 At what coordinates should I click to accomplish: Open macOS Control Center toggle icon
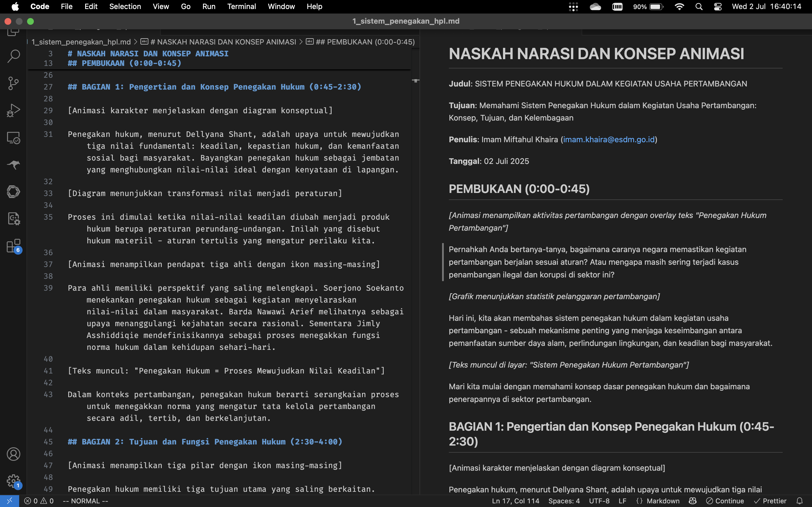click(718, 7)
